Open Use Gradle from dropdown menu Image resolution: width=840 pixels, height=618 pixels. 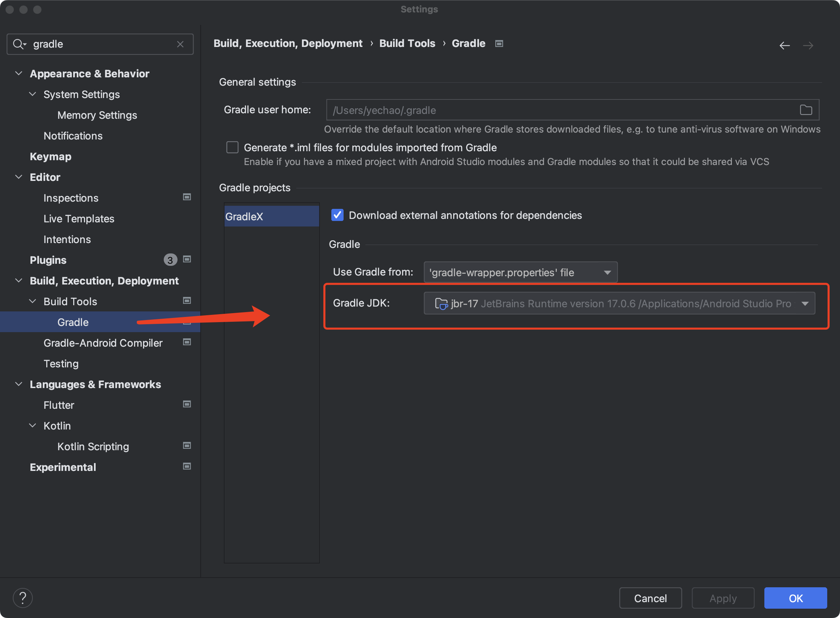tap(518, 272)
